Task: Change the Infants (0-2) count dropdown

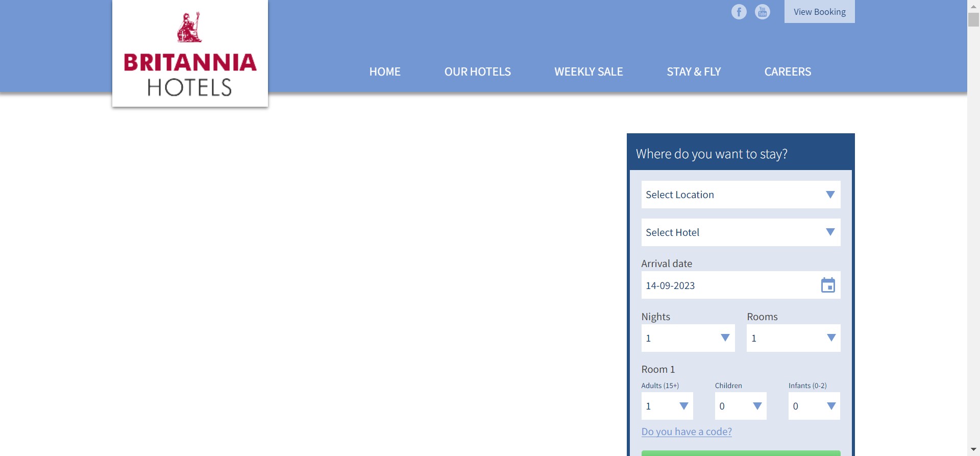Action: click(814, 406)
